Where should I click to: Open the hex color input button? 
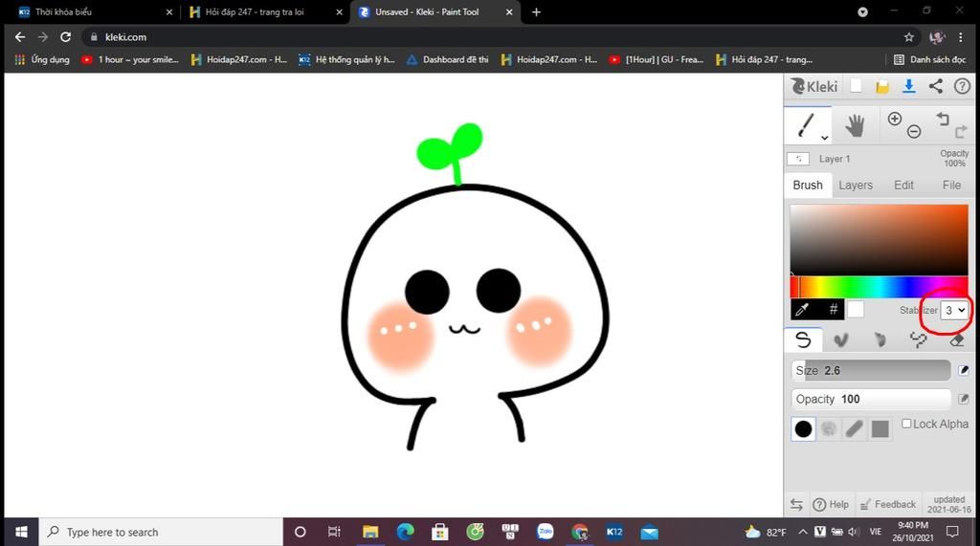click(x=833, y=310)
